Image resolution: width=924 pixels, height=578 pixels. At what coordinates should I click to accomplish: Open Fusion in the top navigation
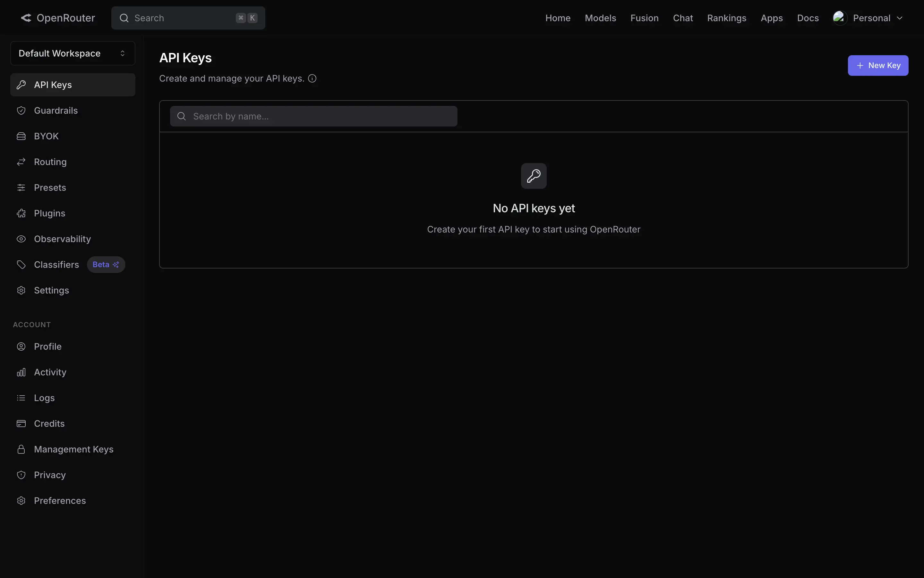pyautogui.click(x=645, y=18)
